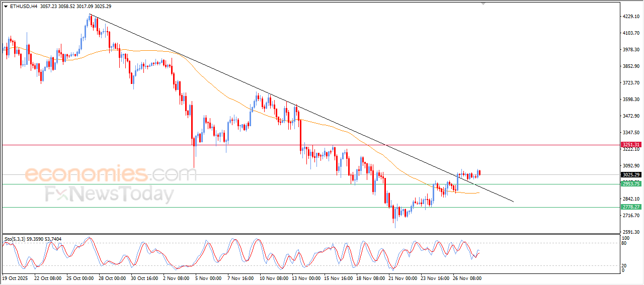This screenshot has width=644, height=285.
Task: Click the ETHUSD,H4 symbol title text
Action: [x=24, y=7]
